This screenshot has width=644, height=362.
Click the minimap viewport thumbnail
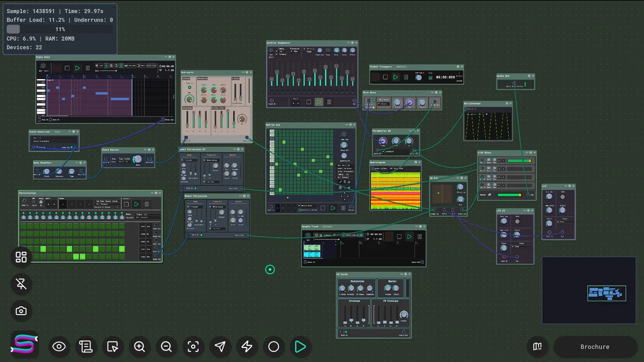tap(607, 294)
